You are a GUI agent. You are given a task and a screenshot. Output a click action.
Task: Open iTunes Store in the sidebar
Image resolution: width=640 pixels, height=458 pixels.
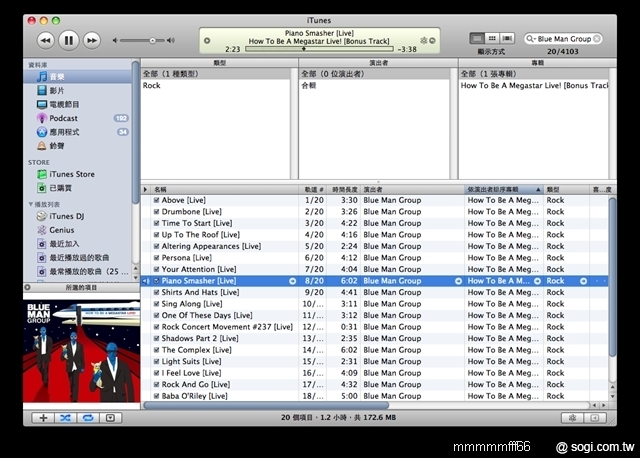[72, 174]
